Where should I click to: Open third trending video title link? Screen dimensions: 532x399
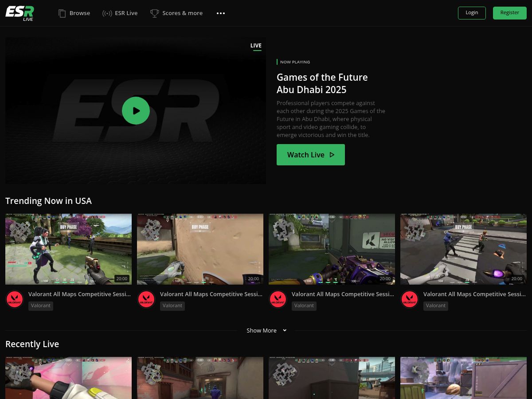(343, 294)
